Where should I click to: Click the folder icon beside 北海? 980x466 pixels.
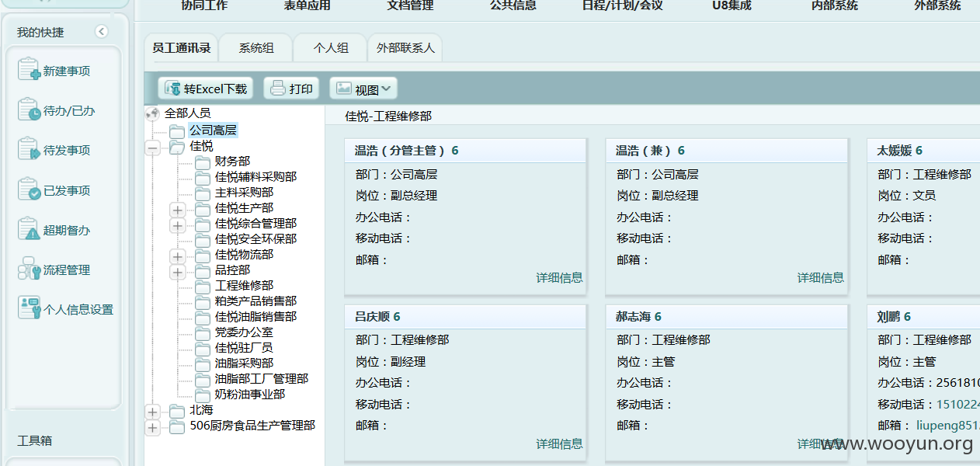pos(177,410)
